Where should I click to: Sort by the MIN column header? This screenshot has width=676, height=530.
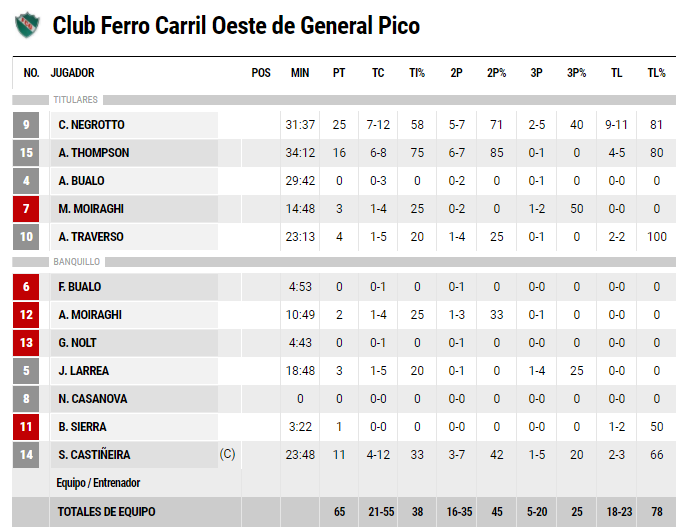pos(300,73)
